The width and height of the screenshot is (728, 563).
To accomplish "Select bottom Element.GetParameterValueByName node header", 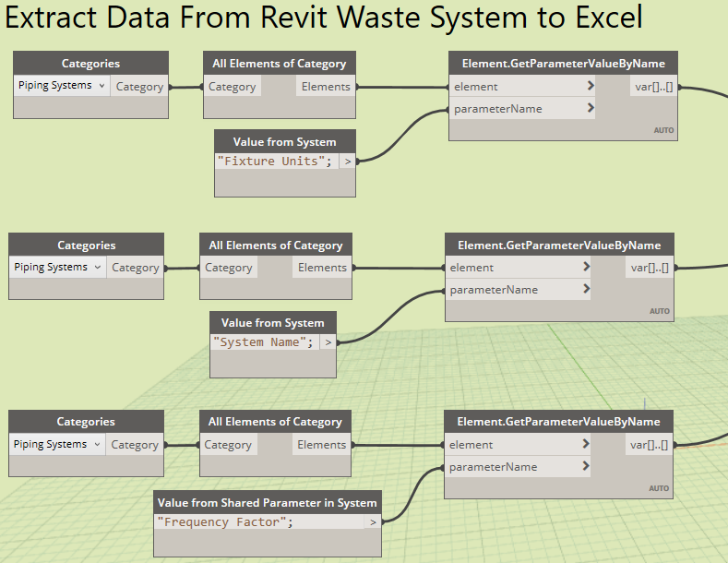I will tap(558, 421).
